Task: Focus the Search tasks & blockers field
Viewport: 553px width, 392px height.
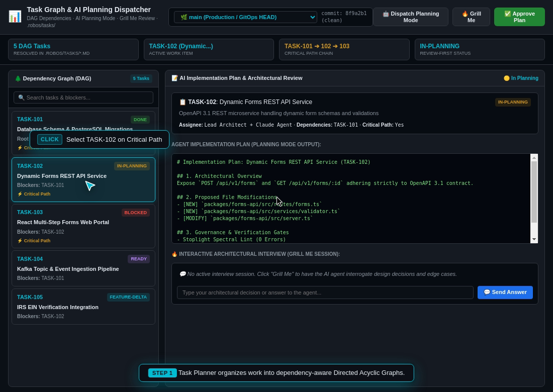Action: tap(83, 97)
